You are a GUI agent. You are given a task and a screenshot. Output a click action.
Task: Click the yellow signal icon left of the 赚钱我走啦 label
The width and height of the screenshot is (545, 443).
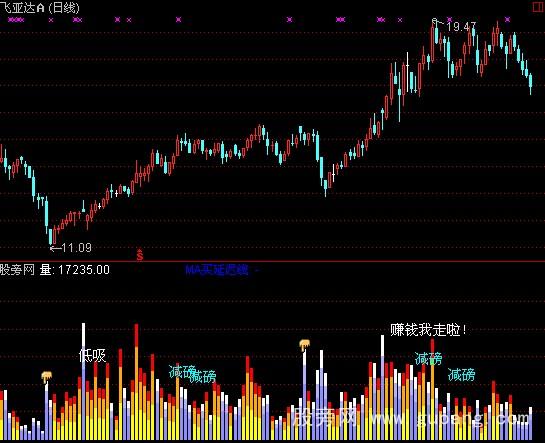pos(304,345)
